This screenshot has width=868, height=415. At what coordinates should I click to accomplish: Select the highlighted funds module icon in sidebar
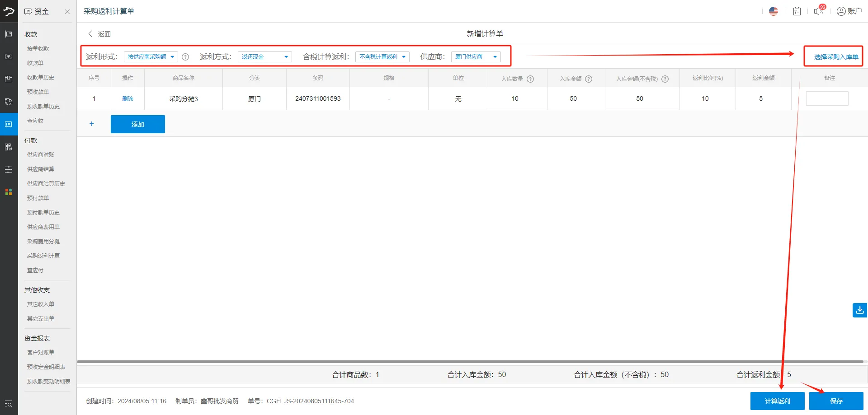point(8,124)
